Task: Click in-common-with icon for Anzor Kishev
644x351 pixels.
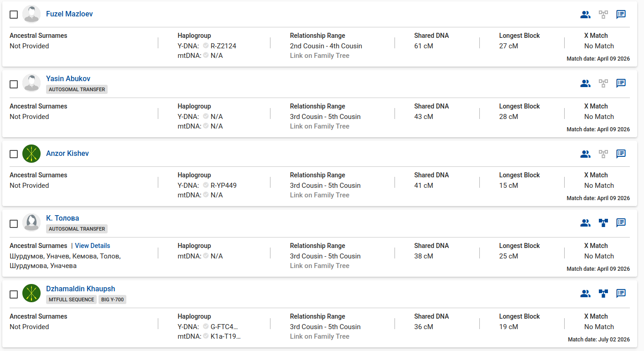Action: point(585,154)
